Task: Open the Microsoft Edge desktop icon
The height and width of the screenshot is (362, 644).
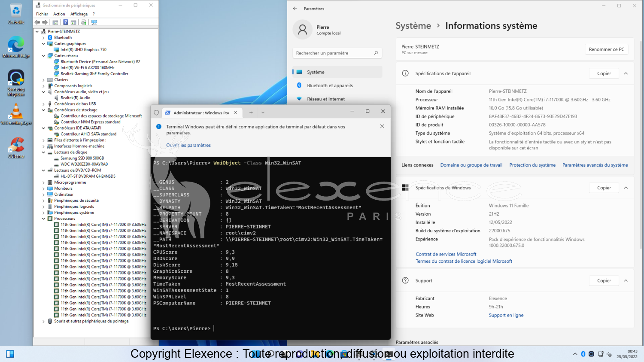Action: (16, 47)
